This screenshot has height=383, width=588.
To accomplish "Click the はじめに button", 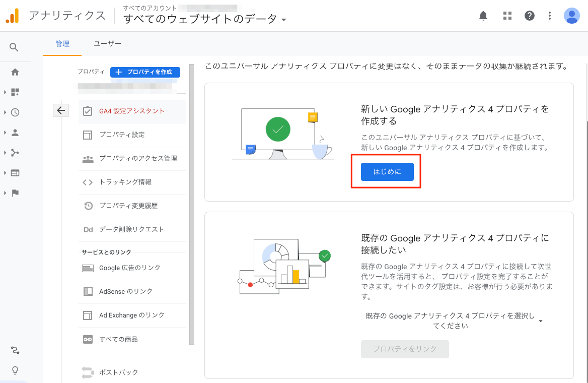I will point(387,172).
